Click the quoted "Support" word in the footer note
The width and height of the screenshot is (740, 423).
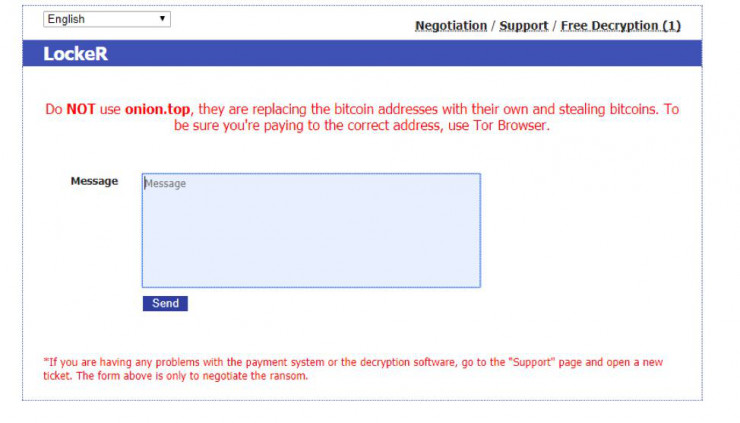click(x=534, y=362)
